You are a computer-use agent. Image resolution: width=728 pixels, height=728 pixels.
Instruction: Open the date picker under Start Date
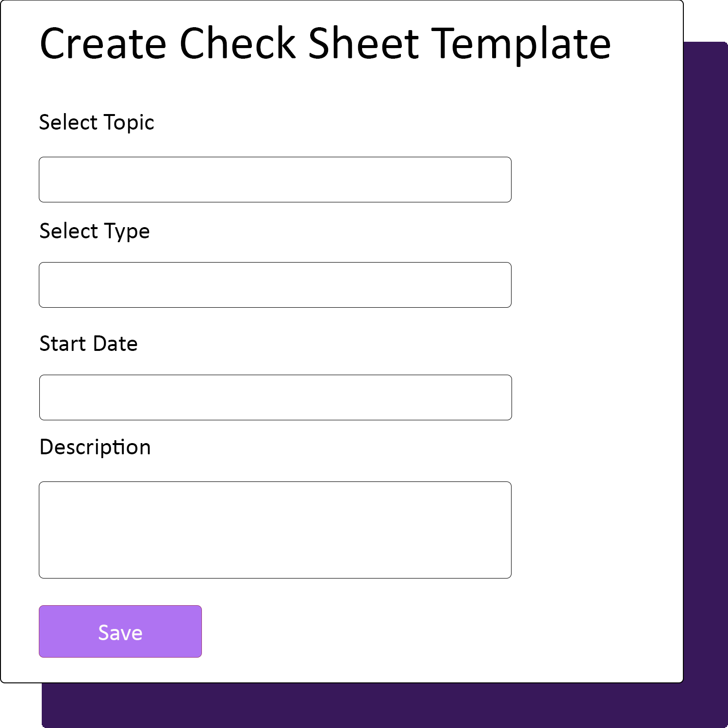tap(275, 397)
